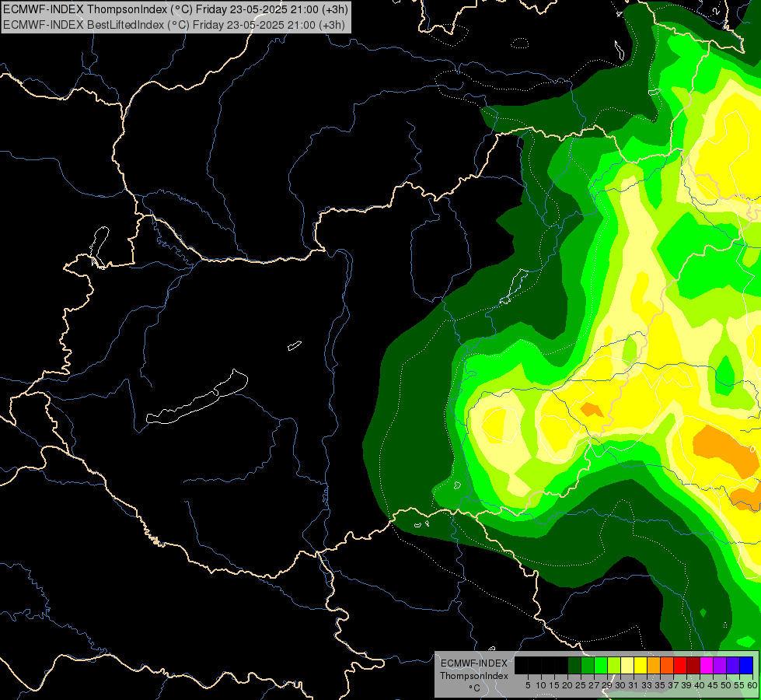
Task: Select the orange 33–35 legend swatch
Action: pos(654,665)
